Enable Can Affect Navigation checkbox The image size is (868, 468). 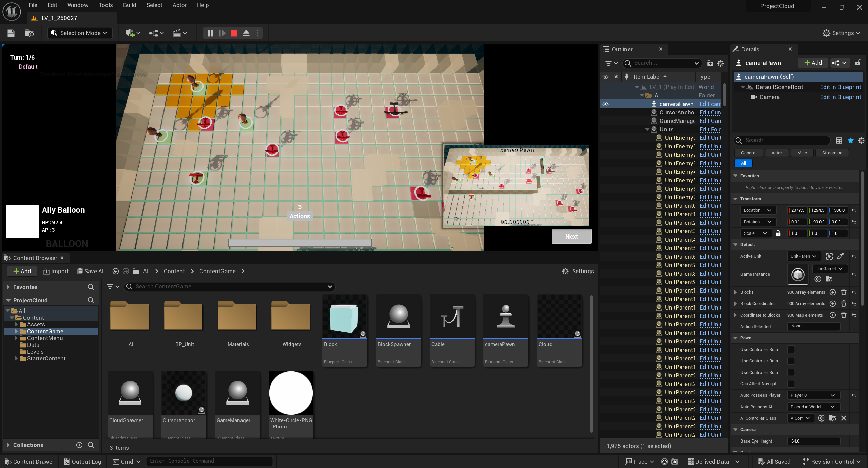(x=791, y=384)
